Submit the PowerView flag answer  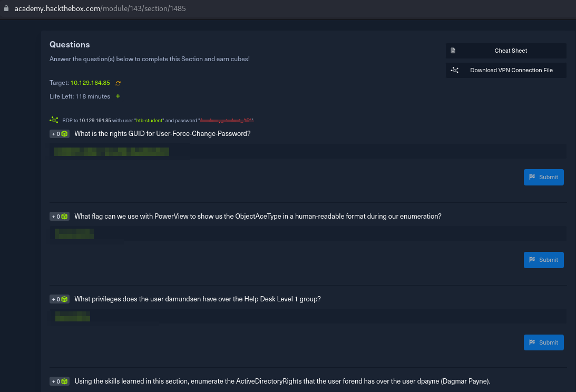click(x=543, y=260)
